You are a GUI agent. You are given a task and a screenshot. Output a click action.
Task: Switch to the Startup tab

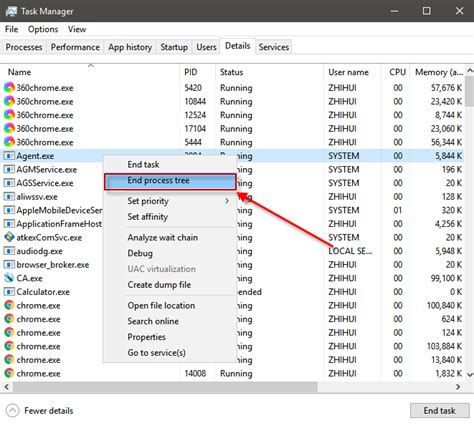174,47
